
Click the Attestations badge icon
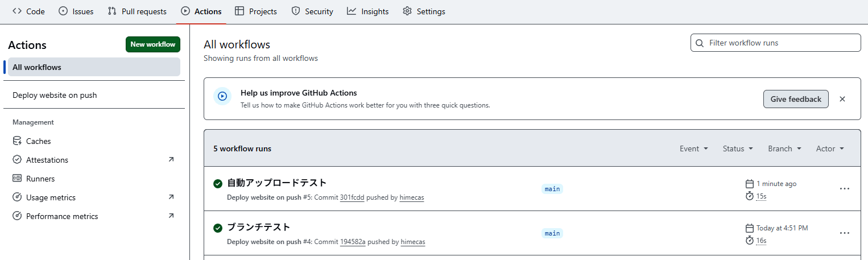coord(17,160)
